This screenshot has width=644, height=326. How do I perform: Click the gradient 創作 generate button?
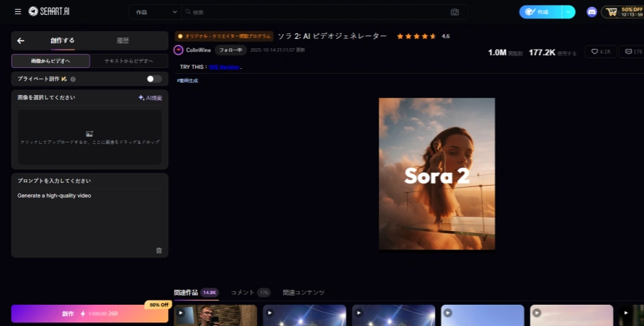coord(89,314)
